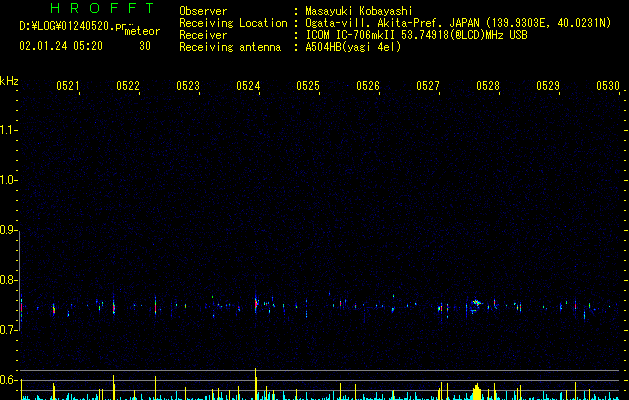
Task: Click the Receiving Location label
Action: [x=233, y=23]
